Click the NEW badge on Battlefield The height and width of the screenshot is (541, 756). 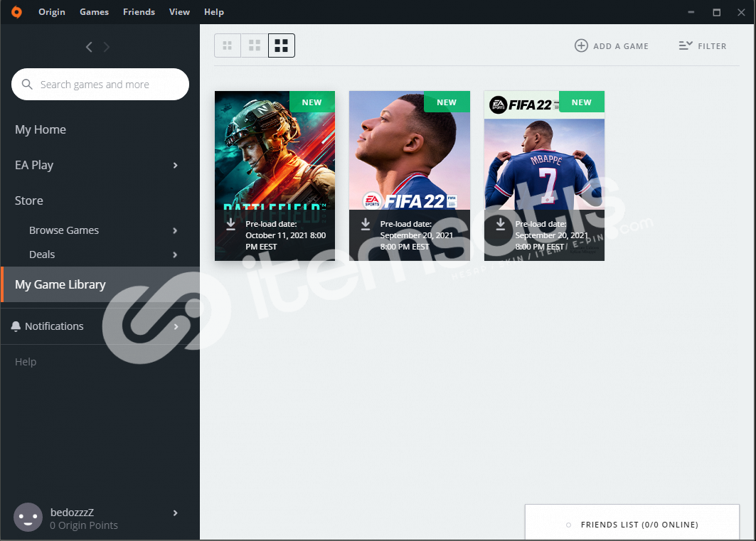[x=312, y=102]
